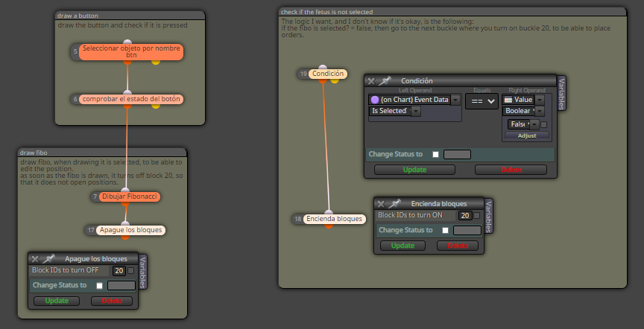Select the Apague los bloques block 17
Screen dimensions: 644x329
pos(130,230)
